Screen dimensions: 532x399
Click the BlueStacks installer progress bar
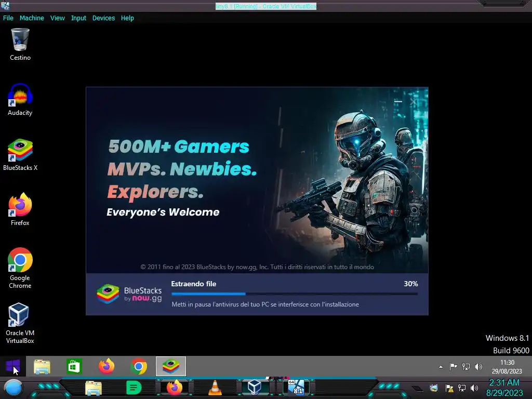pyautogui.click(x=295, y=294)
